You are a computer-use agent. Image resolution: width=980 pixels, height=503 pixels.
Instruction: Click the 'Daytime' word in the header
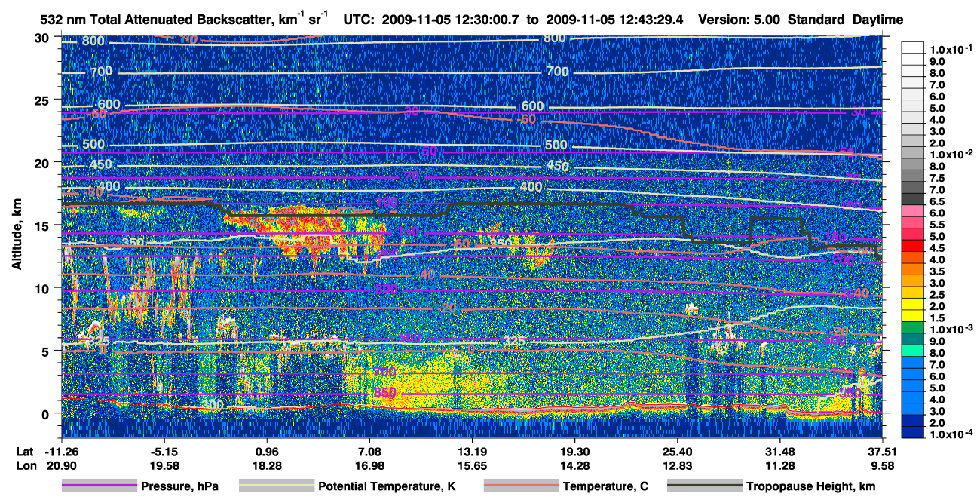pyautogui.click(x=878, y=20)
